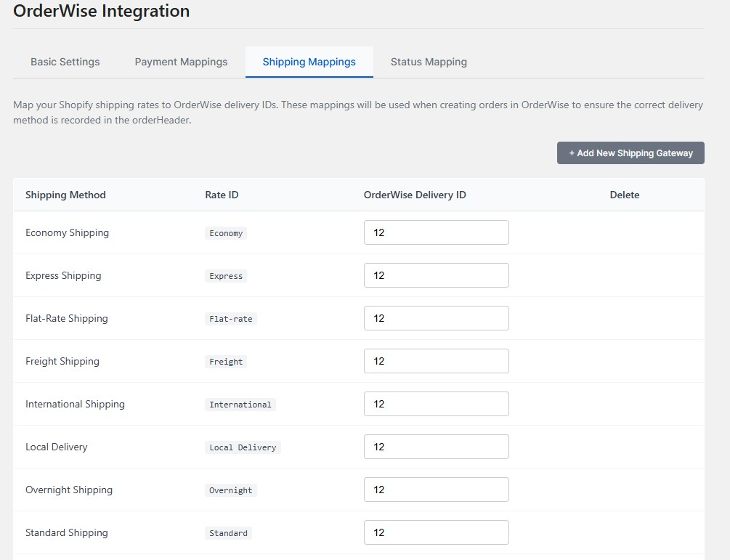Click the Freight rate ID code

coord(226,362)
